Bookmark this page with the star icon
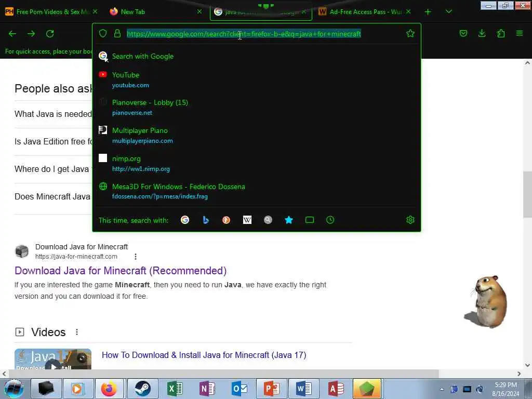Viewport: 532px width, 399px height. 410,33
